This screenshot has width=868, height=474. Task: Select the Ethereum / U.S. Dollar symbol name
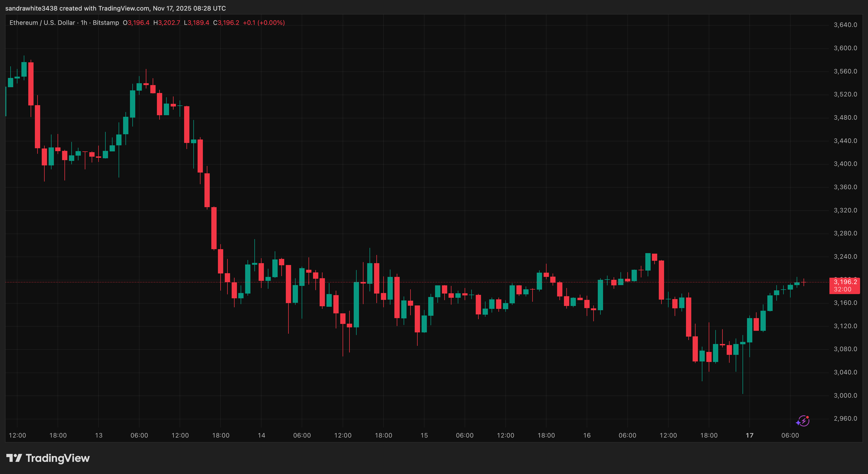coord(42,22)
